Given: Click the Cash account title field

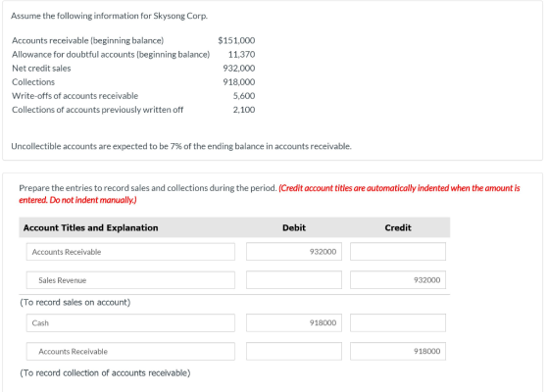Looking at the screenshot, I should (130, 322).
